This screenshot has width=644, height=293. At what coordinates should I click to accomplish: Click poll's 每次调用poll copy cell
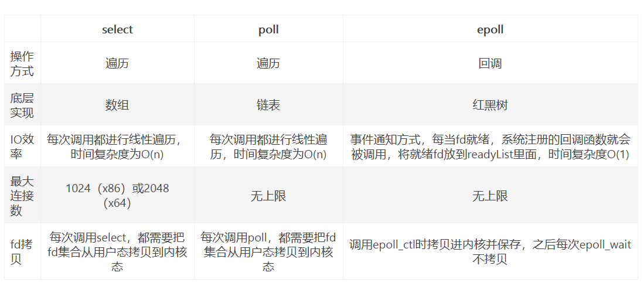click(x=268, y=252)
